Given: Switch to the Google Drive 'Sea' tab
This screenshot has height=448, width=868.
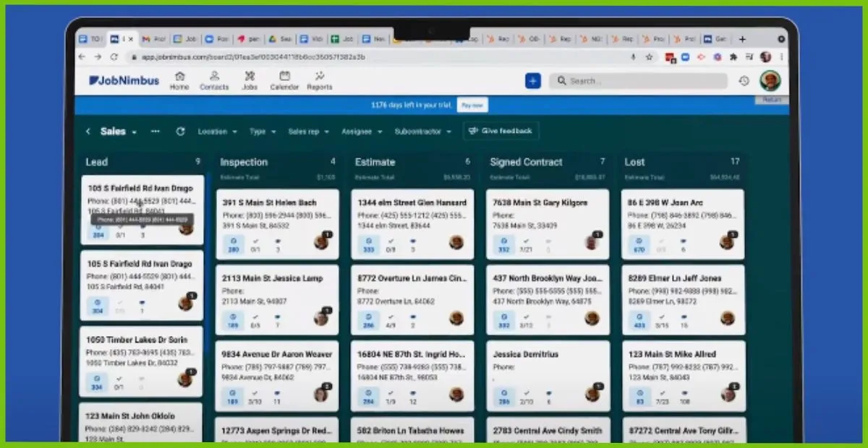Looking at the screenshot, I should pyautogui.click(x=279, y=38).
